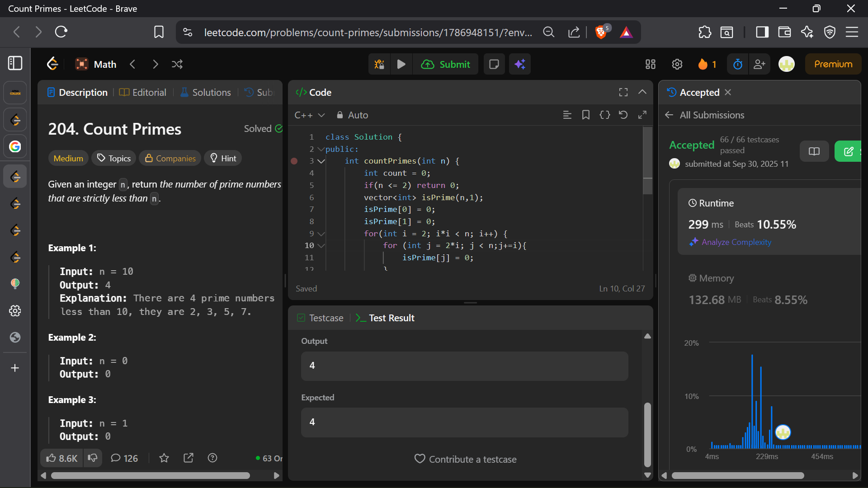The width and height of the screenshot is (868, 488).
Task: Open the notes sticky icon
Action: pyautogui.click(x=494, y=64)
